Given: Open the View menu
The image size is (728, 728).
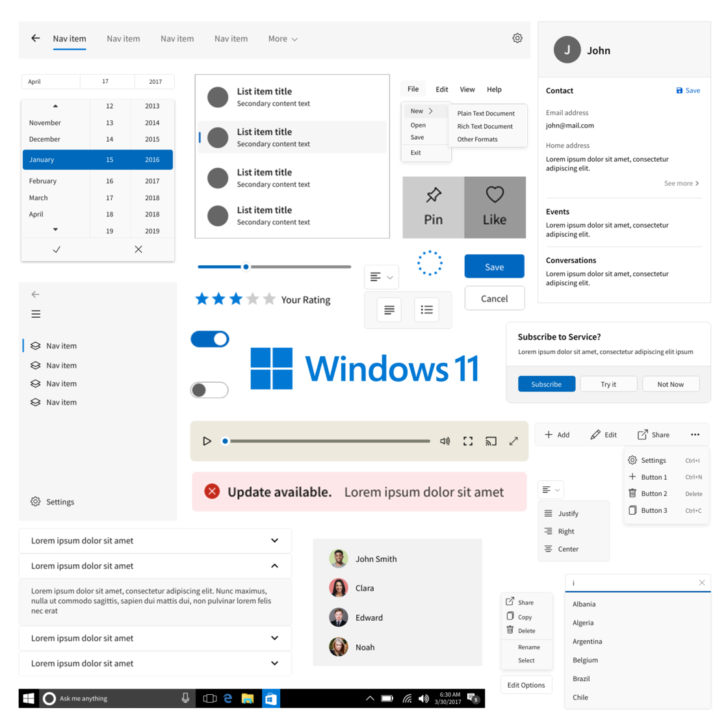Looking at the screenshot, I should [x=467, y=89].
